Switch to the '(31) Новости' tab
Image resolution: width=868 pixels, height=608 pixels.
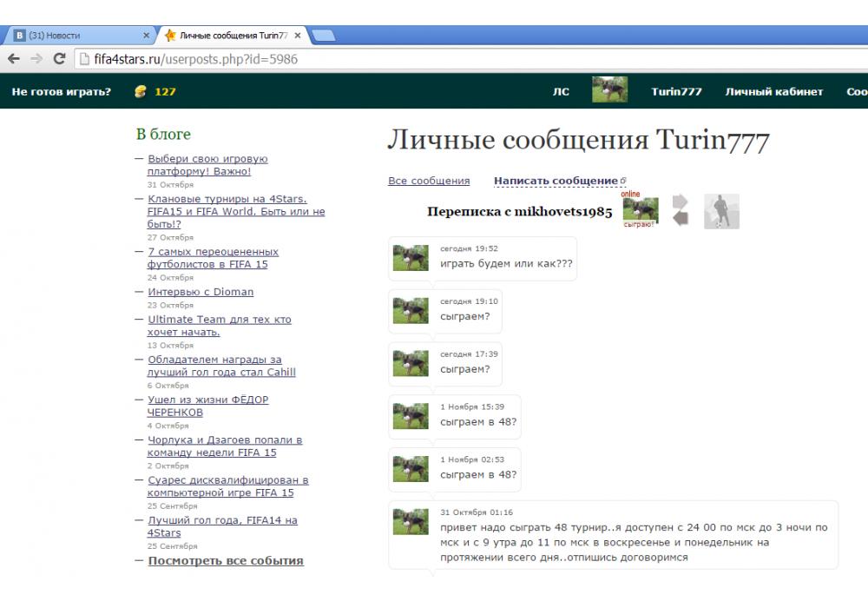[x=78, y=36]
